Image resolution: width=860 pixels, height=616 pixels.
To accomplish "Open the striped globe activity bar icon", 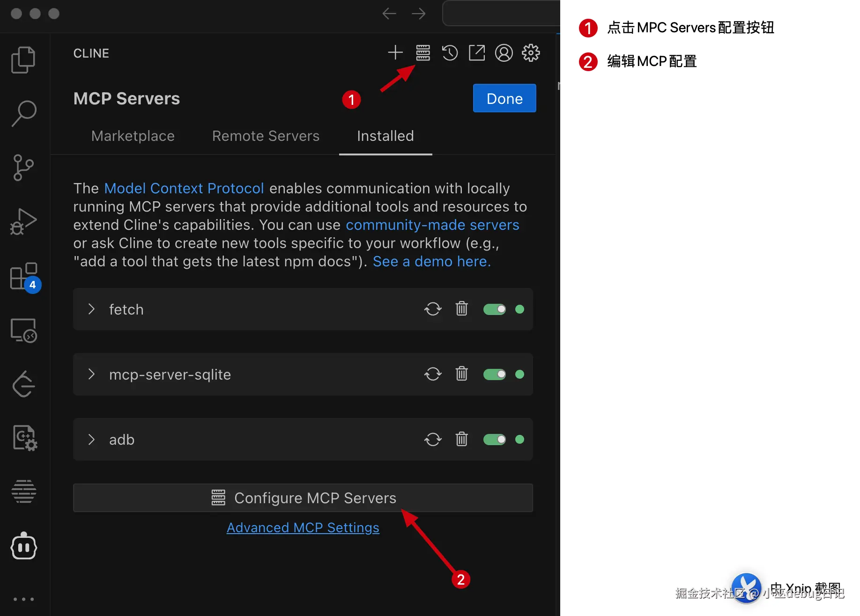I will 23,491.
